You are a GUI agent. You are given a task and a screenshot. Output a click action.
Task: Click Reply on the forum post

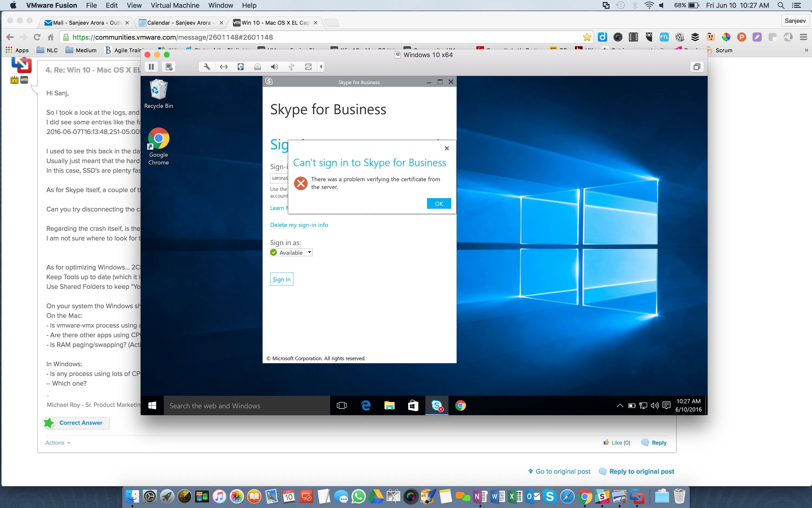point(654,442)
